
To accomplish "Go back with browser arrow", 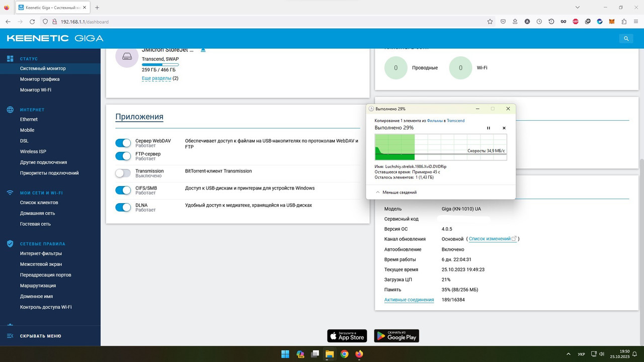I will click(x=8, y=22).
